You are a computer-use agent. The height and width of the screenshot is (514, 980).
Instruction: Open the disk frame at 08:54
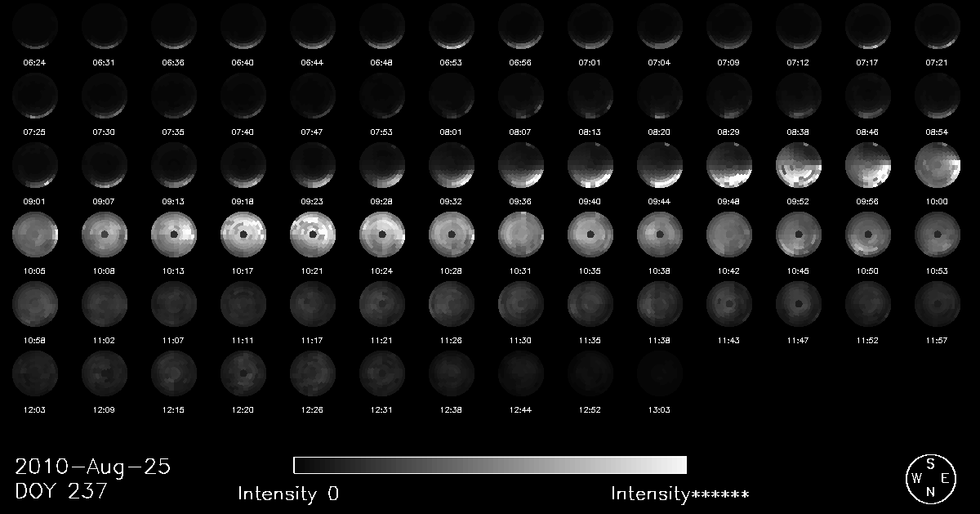click(x=937, y=96)
